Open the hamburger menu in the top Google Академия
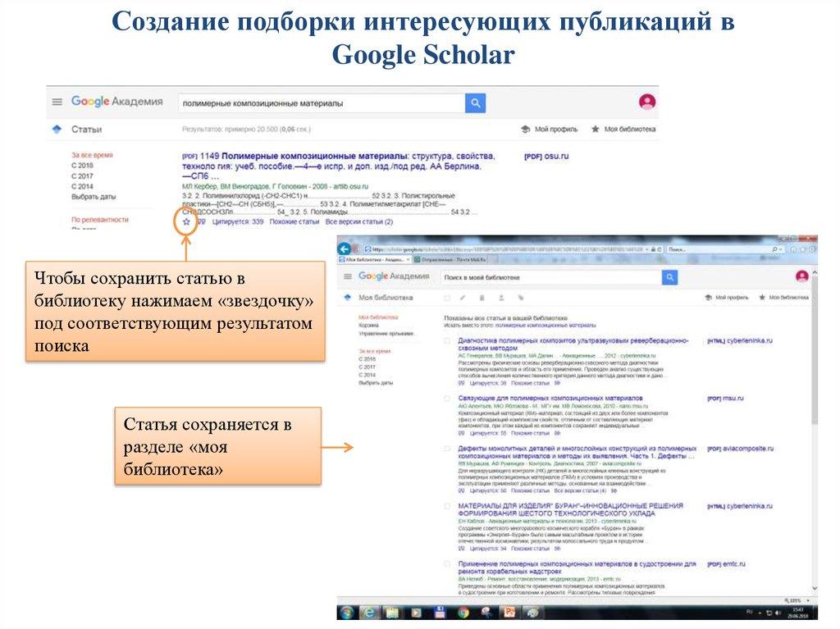This screenshot has width=840, height=629. click(x=57, y=102)
